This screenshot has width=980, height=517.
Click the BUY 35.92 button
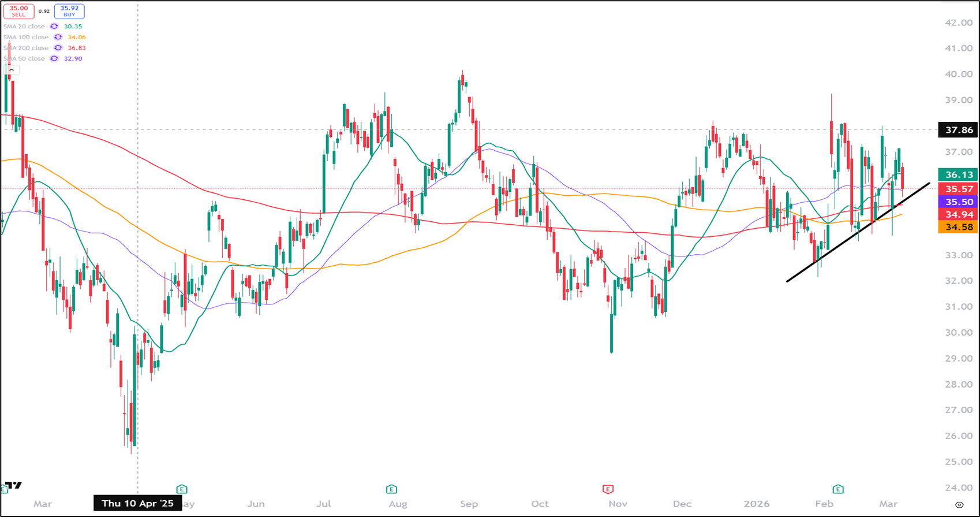[x=69, y=11]
